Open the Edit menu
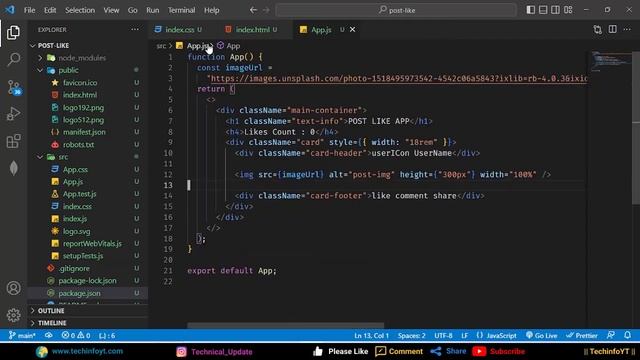This screenshot has height=360, width=640. [x=50, y=10]
